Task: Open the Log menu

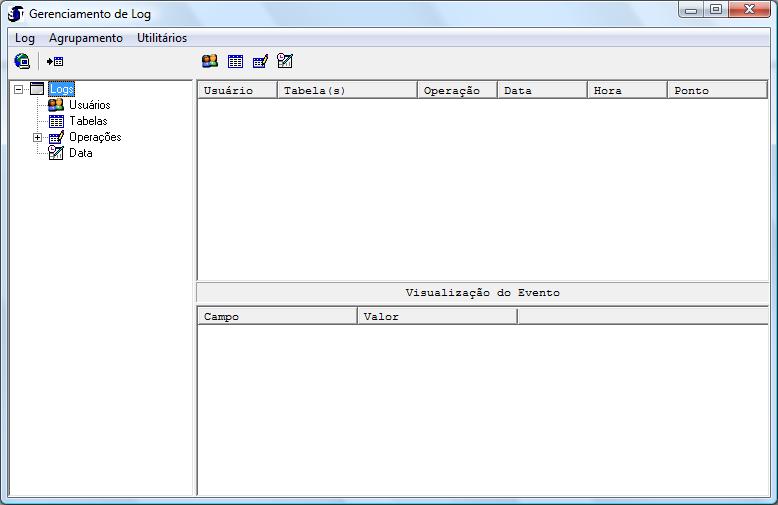Action: click(25, 38)
